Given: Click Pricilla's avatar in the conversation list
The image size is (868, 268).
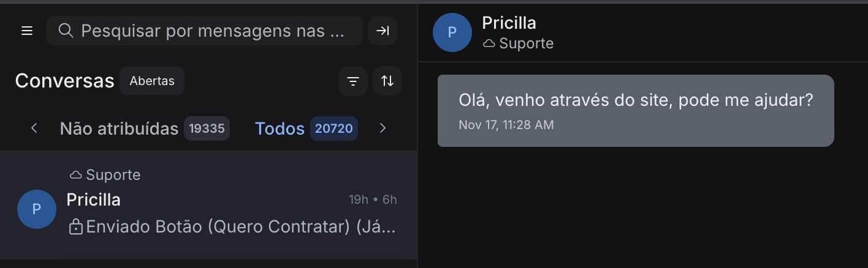Looking at the screenshot, I should point(37,209).
